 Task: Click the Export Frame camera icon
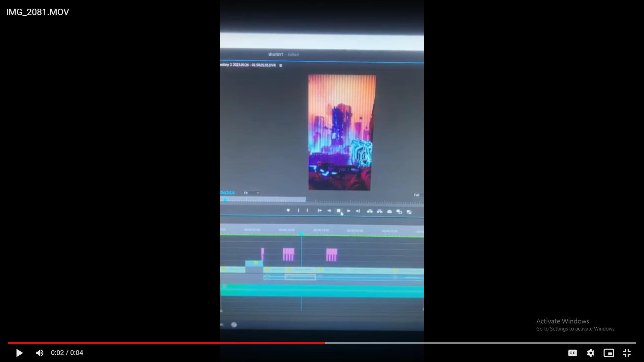pyautogui.click(x=389, y=212)
